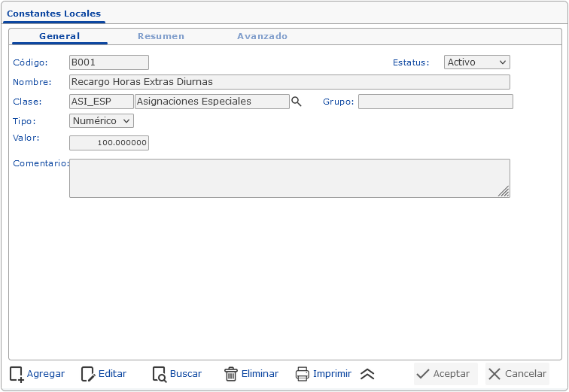Click the Cancelar X icon

click(x=494, y=374)
